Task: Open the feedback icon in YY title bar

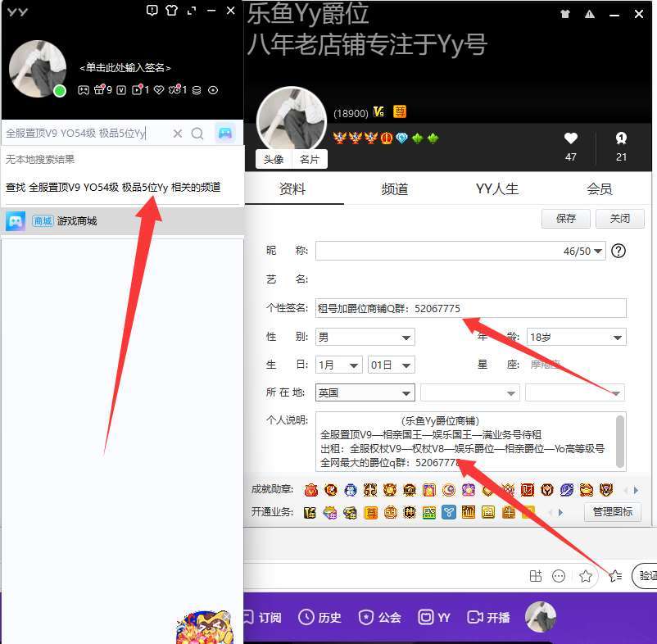Action: 152,10
